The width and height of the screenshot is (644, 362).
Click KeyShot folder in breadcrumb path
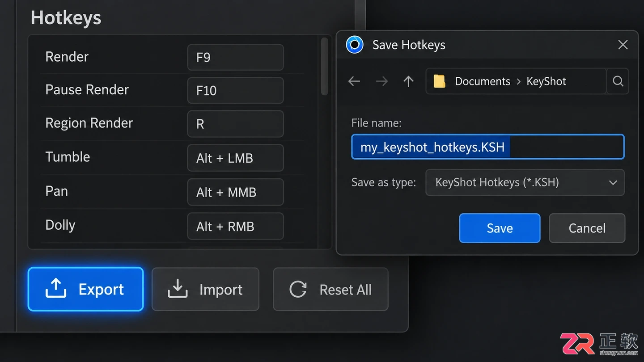click(x=546, y=81)
